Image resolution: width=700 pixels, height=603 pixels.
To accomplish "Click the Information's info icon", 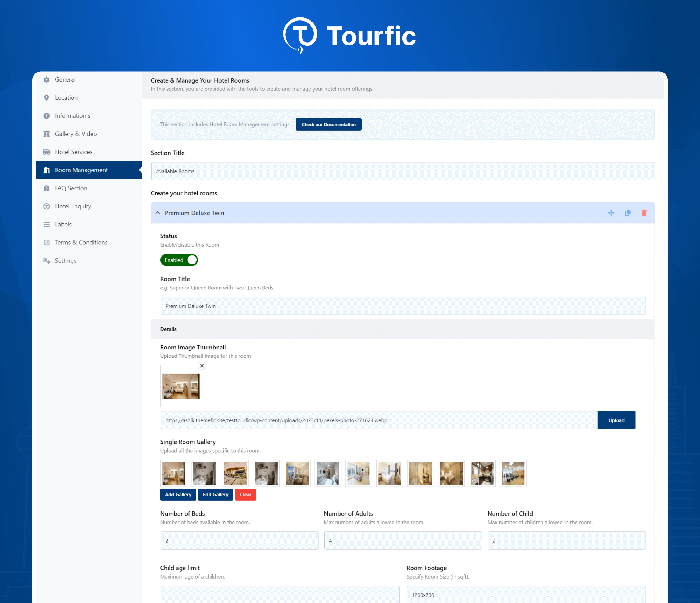I will (47, 116).
